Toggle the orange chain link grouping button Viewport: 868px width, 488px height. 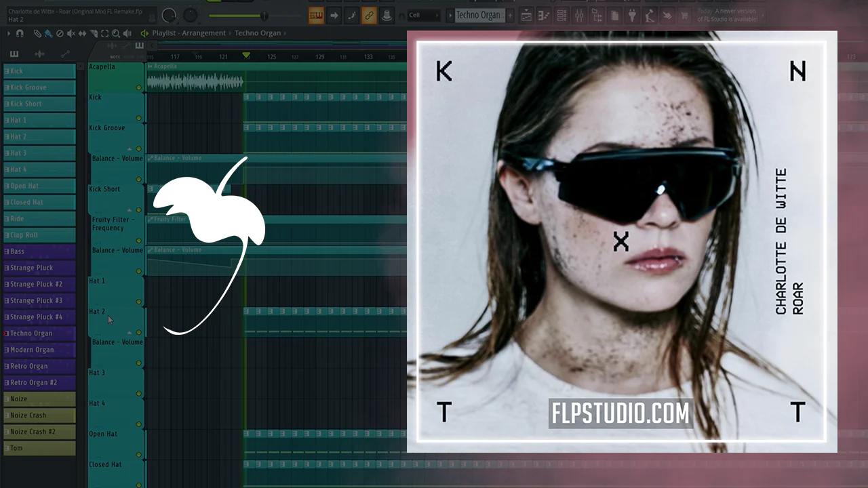pos(369,15)
